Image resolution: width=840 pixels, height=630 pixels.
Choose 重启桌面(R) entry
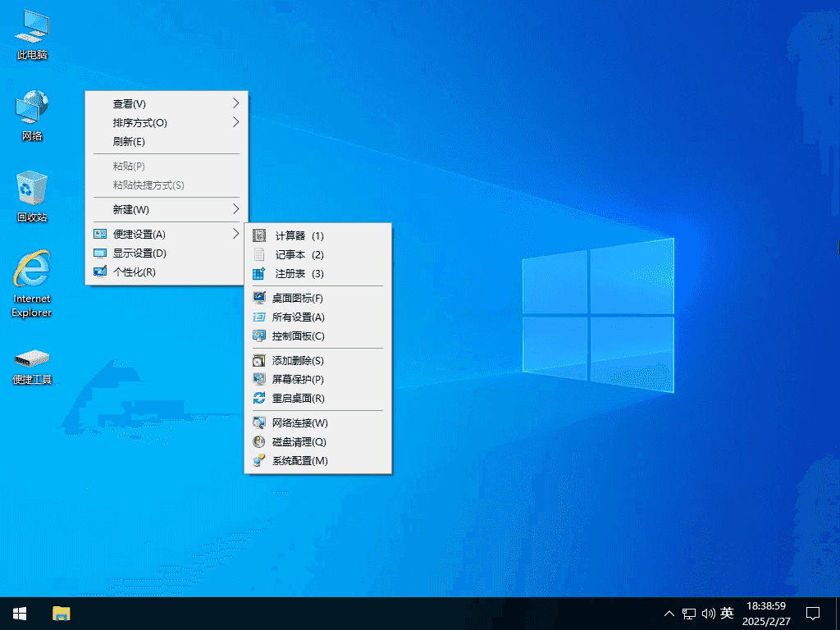coord(318,398)
